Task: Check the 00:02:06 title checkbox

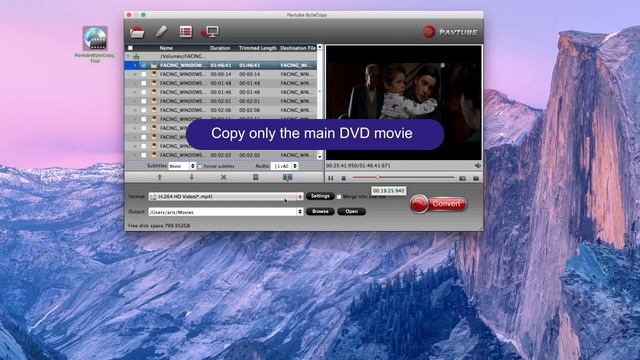Action: (144, 110)
